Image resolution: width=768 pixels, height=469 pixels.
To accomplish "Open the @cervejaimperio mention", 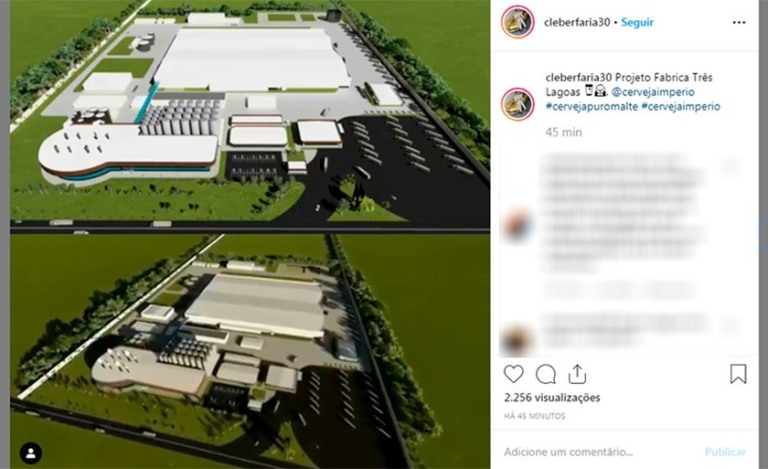I will 653,92.
